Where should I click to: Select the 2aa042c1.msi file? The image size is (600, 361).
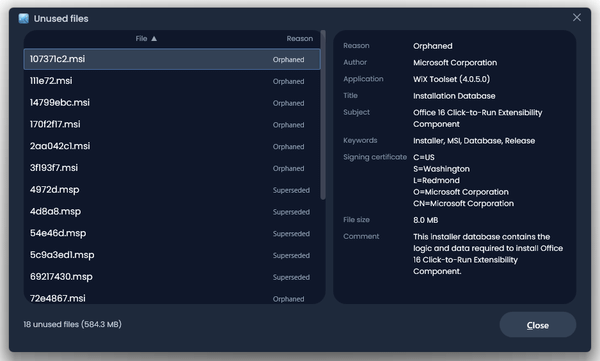172,147
